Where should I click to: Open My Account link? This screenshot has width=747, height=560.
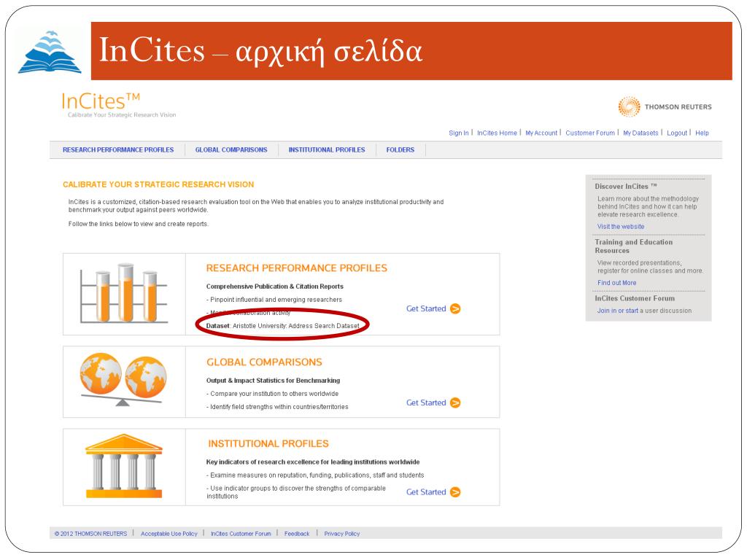pyautogui.click(x=541, y=133)
